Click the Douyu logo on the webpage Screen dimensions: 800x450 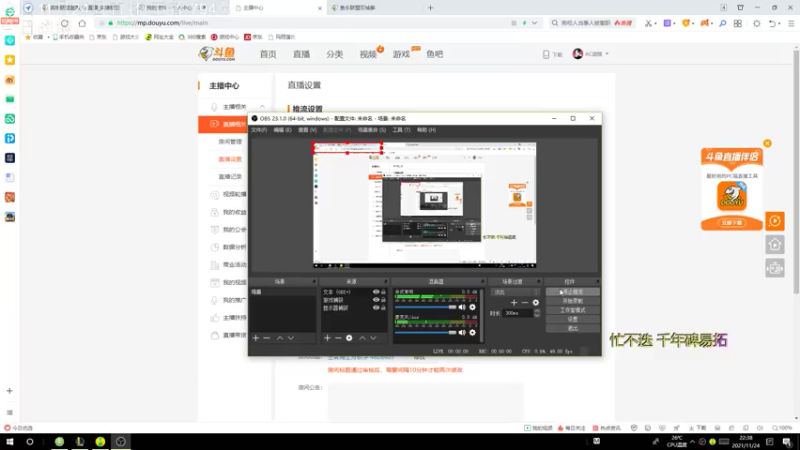(217, 54)
